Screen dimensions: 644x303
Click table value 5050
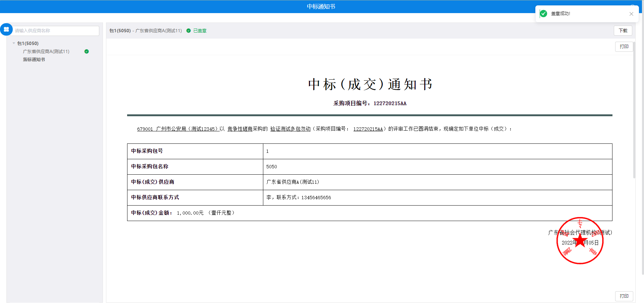click(x=272, y=167)
